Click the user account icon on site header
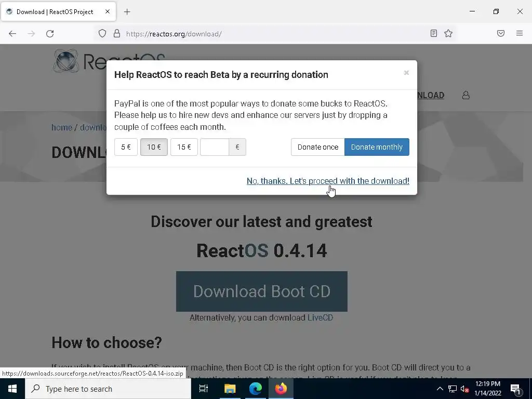This screenshot has height=399, width=532. [466, 95]
